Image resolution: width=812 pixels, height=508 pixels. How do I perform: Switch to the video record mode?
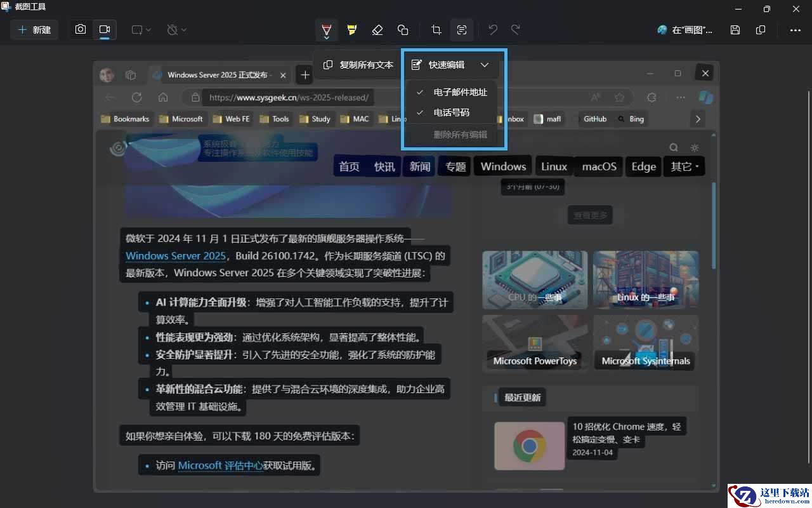click(105, 30)
